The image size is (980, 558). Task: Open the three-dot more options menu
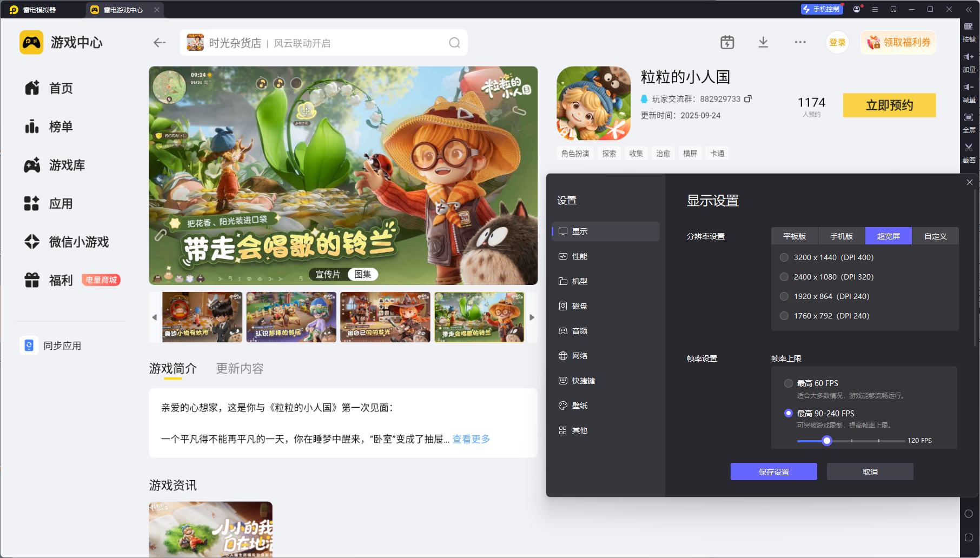click(800, 42)
